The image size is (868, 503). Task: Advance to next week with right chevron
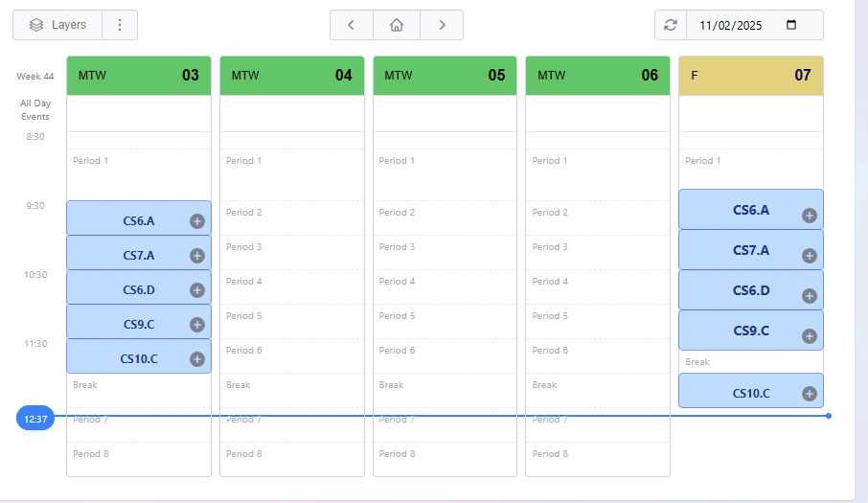pyautogui.click(x=442, y=25)
